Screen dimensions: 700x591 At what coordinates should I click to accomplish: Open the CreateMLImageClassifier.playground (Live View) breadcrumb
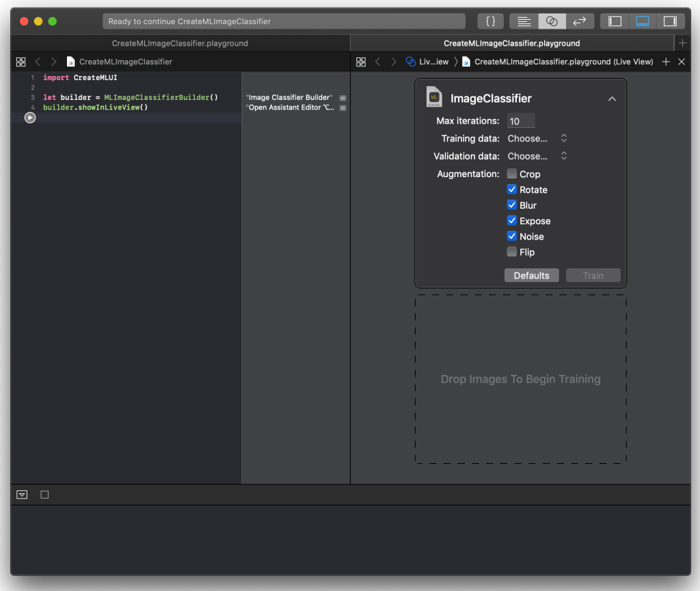563,62
